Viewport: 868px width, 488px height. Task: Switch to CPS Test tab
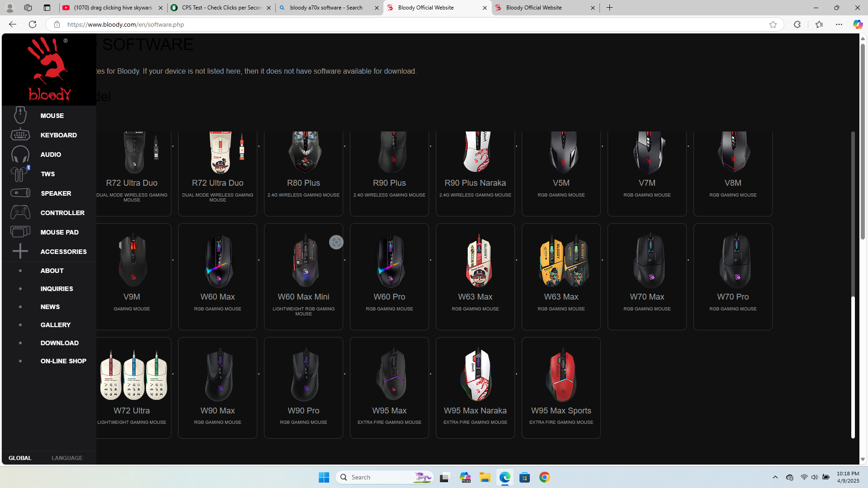(221, 8)
